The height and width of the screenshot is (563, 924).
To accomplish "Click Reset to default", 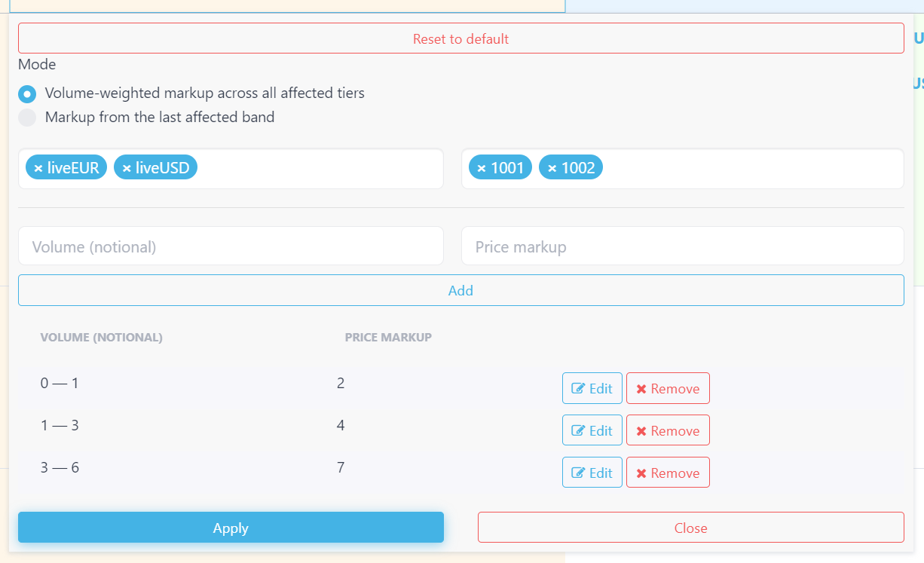I will pos(461,38).
